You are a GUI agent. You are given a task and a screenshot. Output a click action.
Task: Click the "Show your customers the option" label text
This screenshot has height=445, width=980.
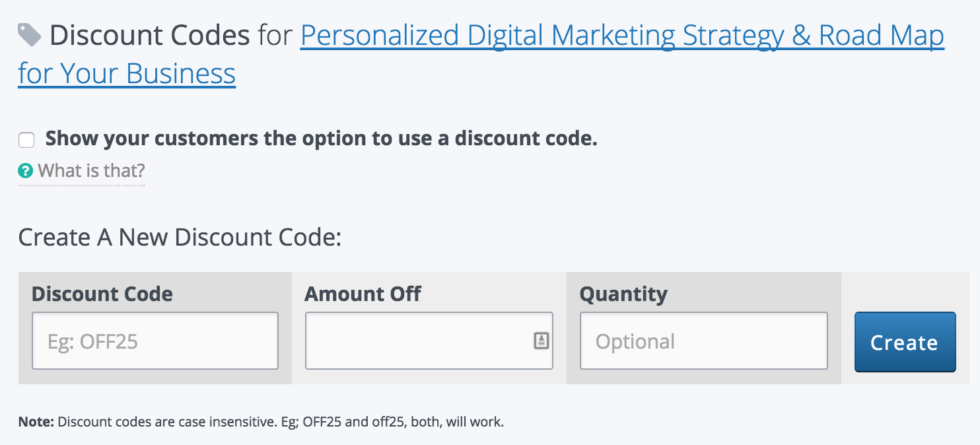321,139
